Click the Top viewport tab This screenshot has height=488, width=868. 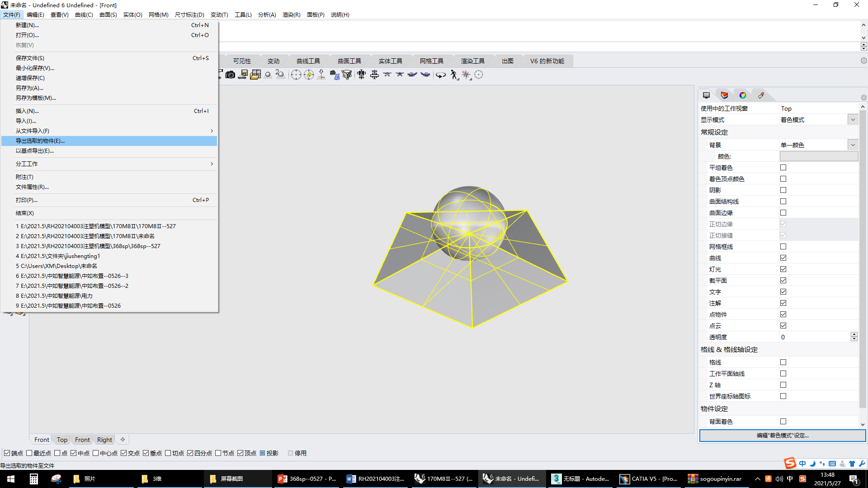tap(61, 440)
